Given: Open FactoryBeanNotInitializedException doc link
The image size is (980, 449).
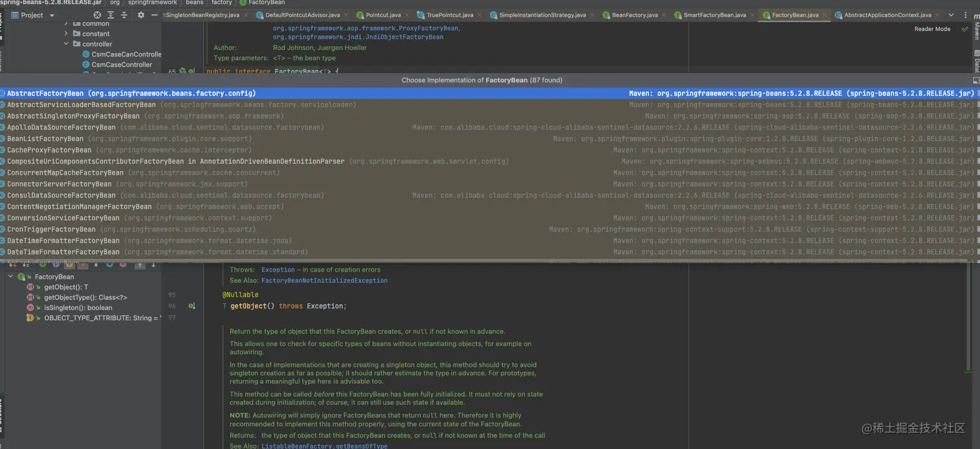Looking at the screenshot, I should (324, 281).
